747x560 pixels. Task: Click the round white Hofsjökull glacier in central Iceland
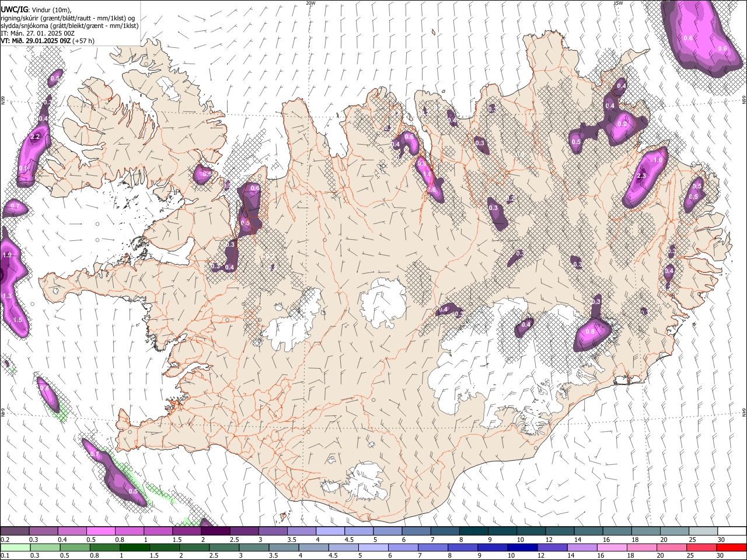click(x=383, y=303)
